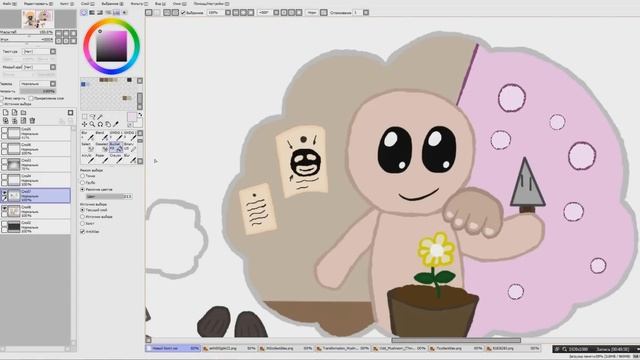The image size is (640, 360).
Task: Show the RGB sliders panel
Action: 92,13
